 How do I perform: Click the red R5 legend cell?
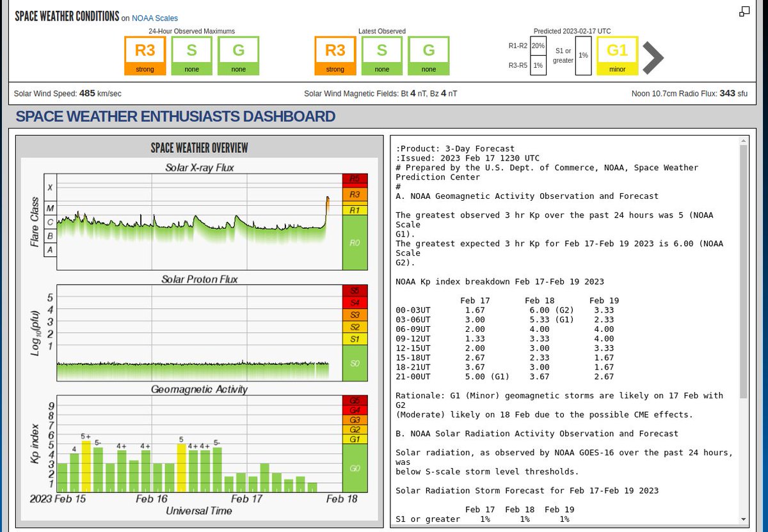coord(355,178)
